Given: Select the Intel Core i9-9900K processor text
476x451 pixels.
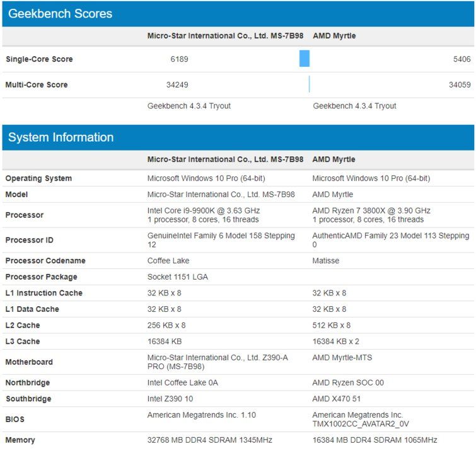Looking at the screenshot, I should 204,210.
